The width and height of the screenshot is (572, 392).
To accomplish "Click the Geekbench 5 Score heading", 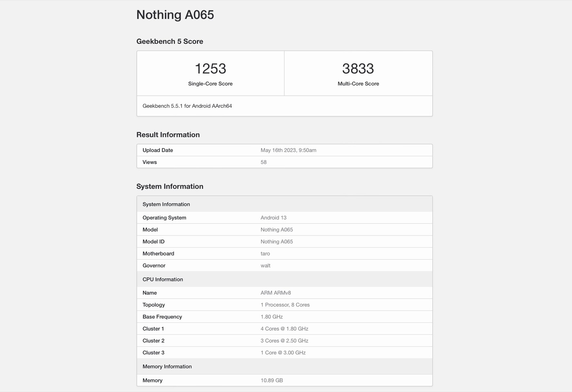I will [x=170, y=41].
